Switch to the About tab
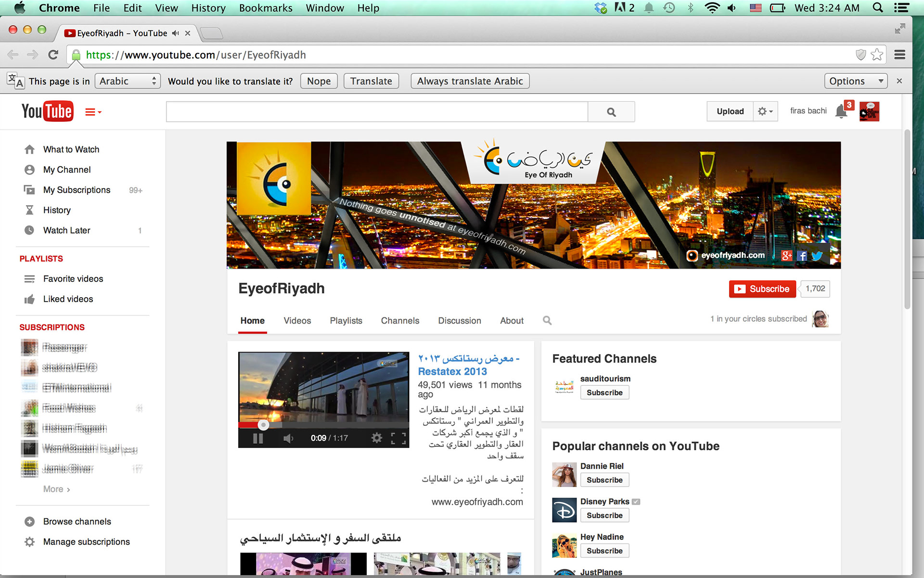This screenshot has width=924, height=578. tap(512, 321)
